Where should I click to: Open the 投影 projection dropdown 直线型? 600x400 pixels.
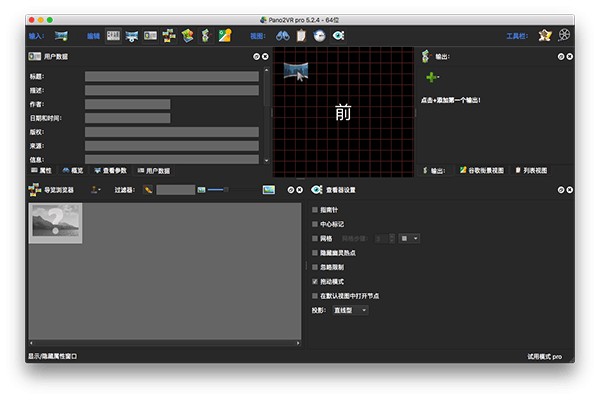(350, 311)
